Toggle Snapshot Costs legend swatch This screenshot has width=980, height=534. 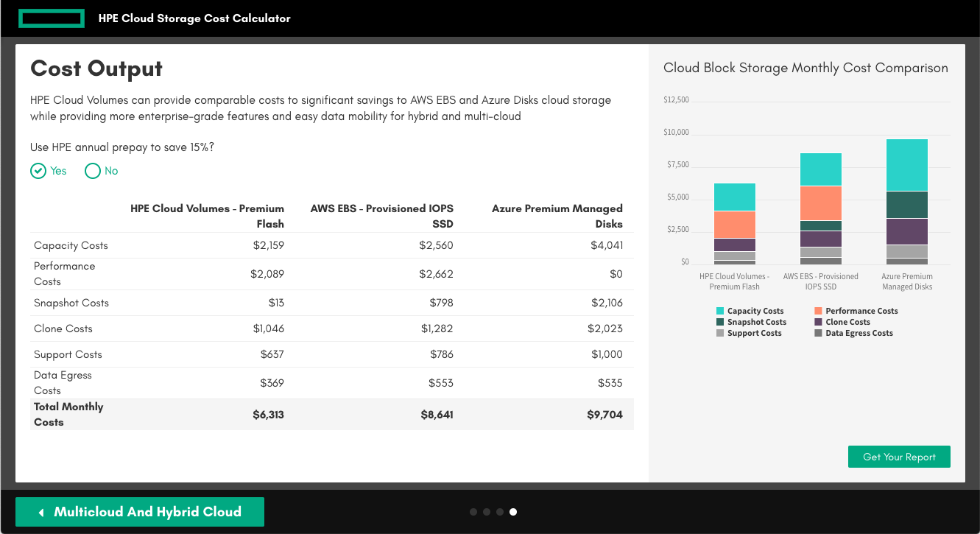(720, 323)
